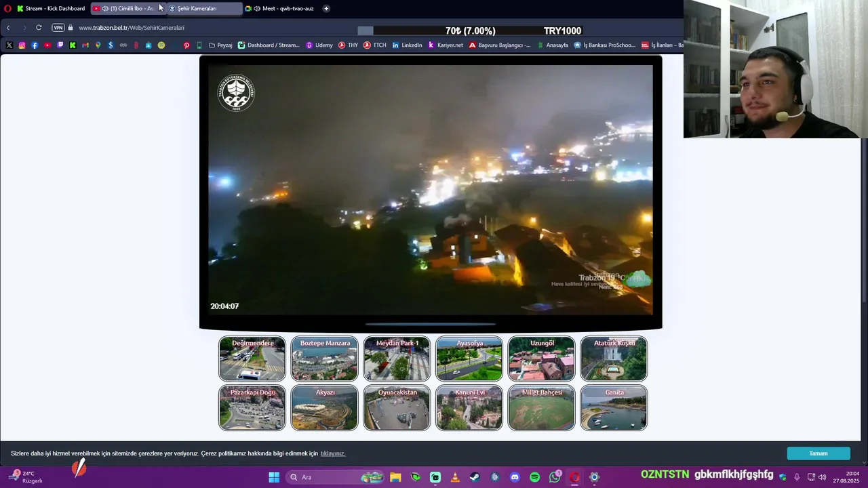
Task: Open a new browser tab
Action: 326,9
